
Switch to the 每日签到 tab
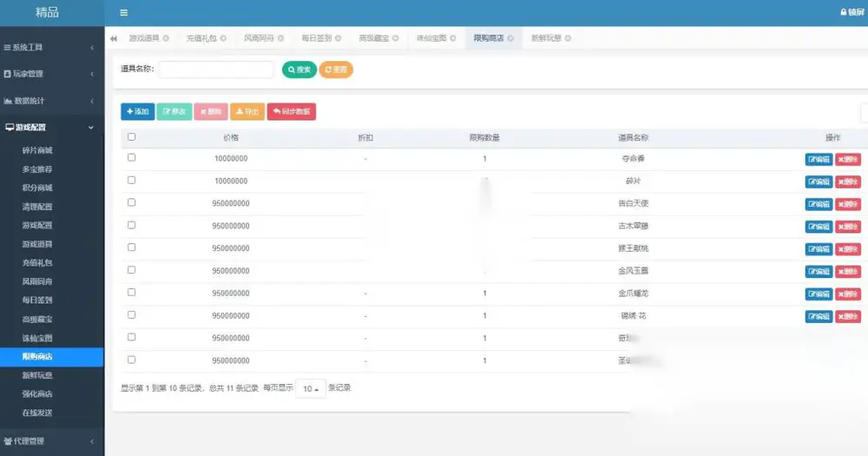tap(317, 38)
